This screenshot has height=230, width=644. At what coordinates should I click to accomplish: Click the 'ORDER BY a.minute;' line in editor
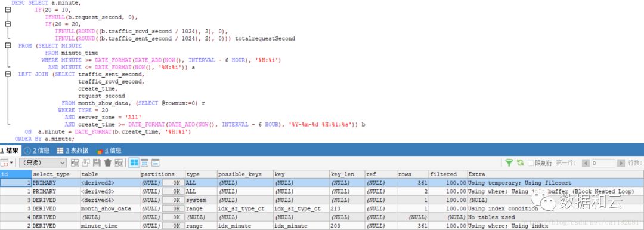[x=45, y=139]
